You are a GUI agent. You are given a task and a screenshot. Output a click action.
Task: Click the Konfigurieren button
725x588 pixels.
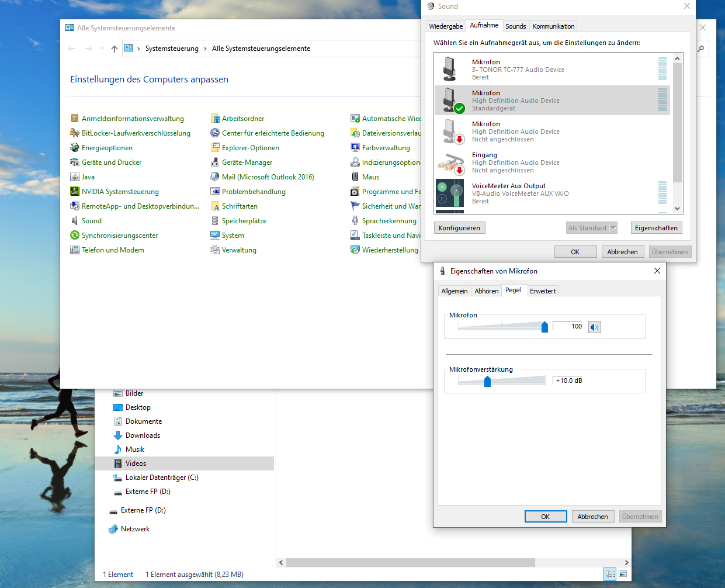(460, 228)
